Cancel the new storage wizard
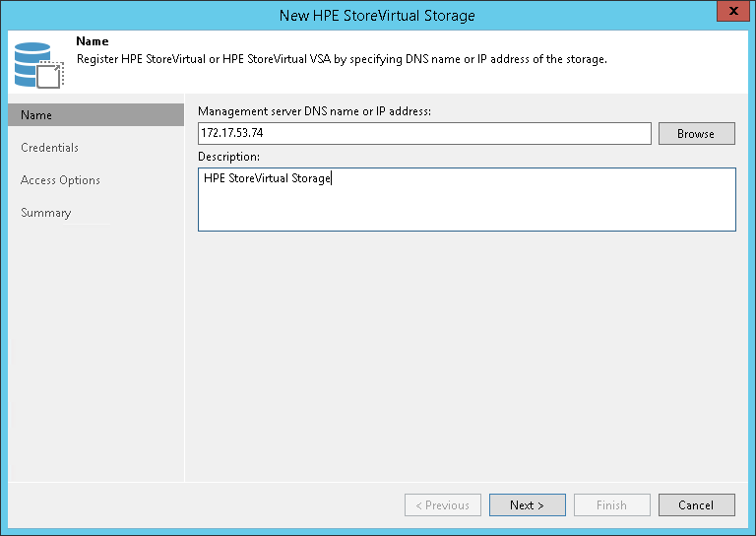 coord(696,505)
